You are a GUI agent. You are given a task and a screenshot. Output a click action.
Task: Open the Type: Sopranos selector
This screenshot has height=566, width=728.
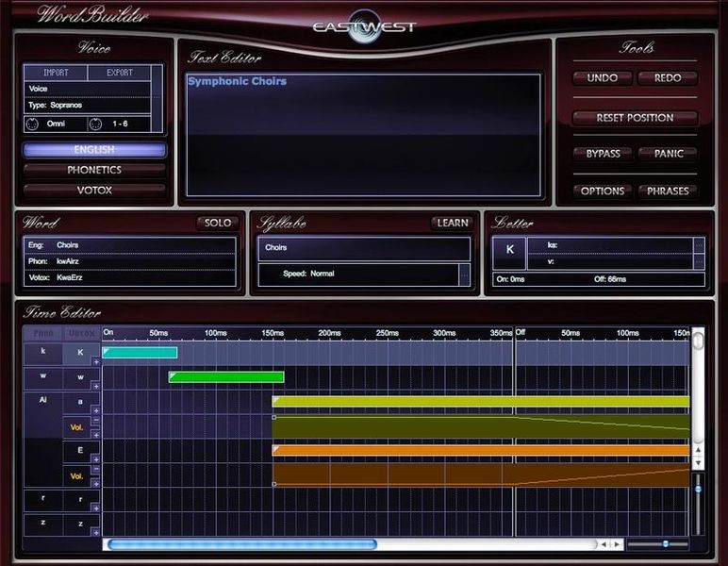(88, 106)
